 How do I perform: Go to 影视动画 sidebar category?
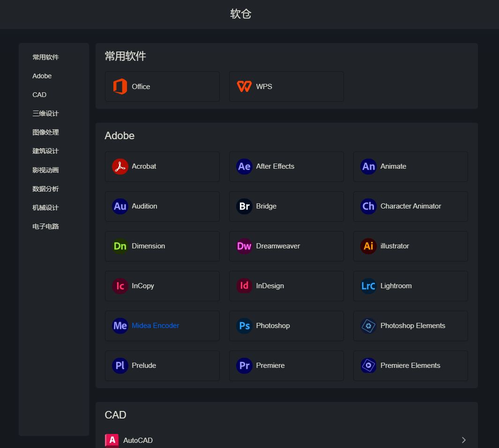(45, 170)
